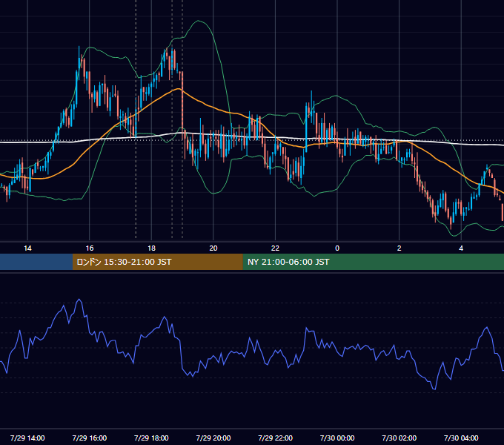504x445 pixels.
Task: Click the 2 hour axis label
Action: coord(399,248)
